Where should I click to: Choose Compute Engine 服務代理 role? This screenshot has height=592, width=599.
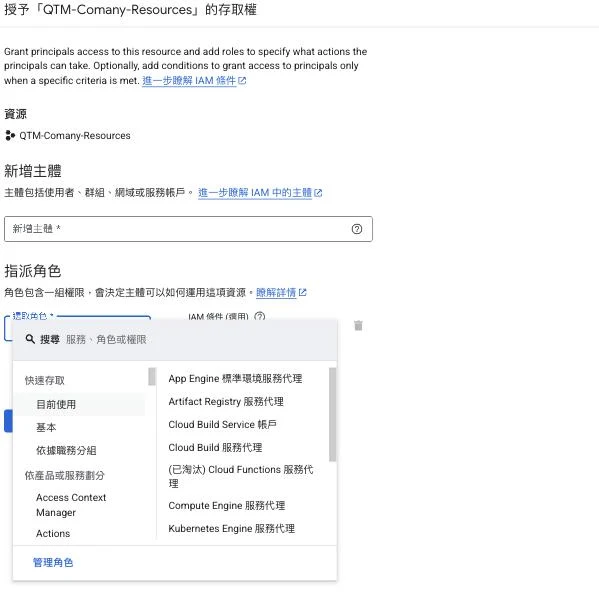click(x=227, y=505)
